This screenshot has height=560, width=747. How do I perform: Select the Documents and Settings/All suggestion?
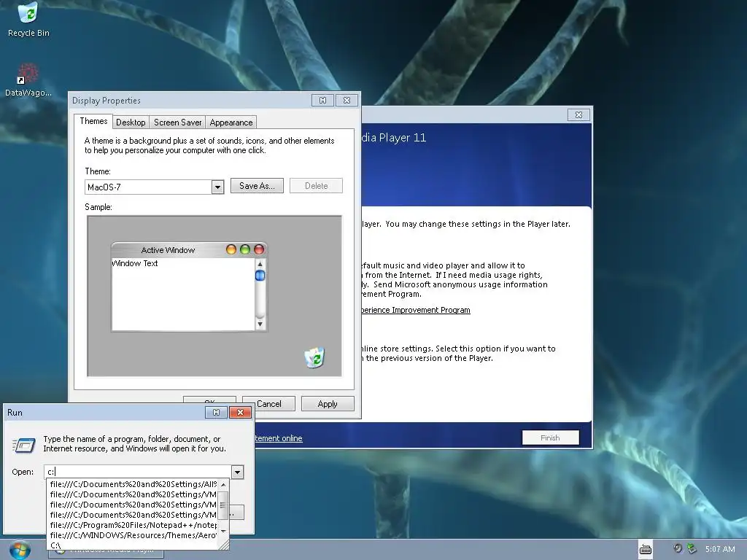[133, 484]
